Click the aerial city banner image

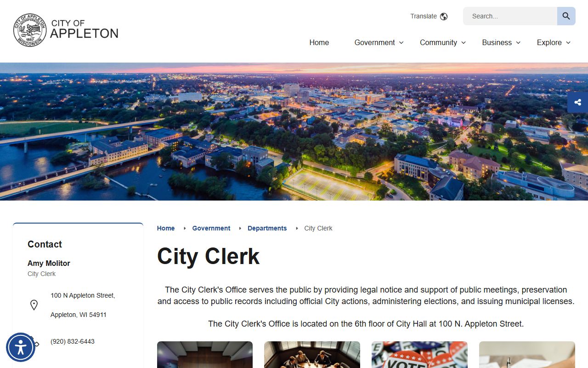tap(294, 132)
